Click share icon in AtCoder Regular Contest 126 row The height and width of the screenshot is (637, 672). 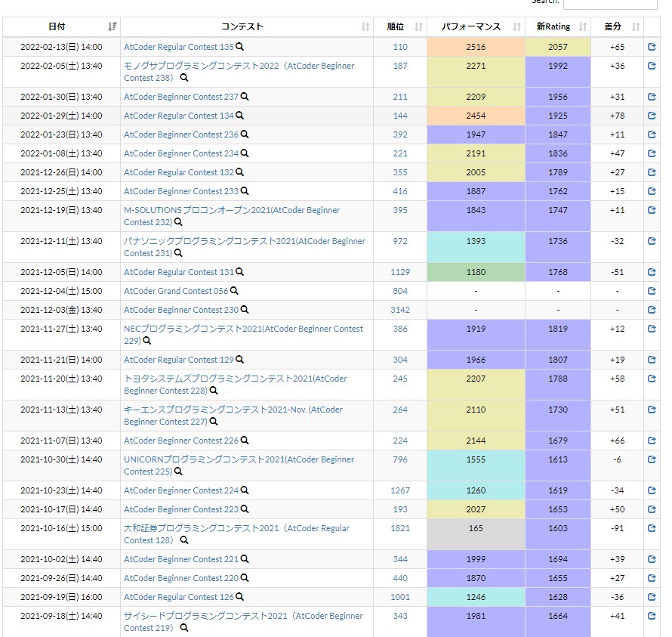coord(652,597)
